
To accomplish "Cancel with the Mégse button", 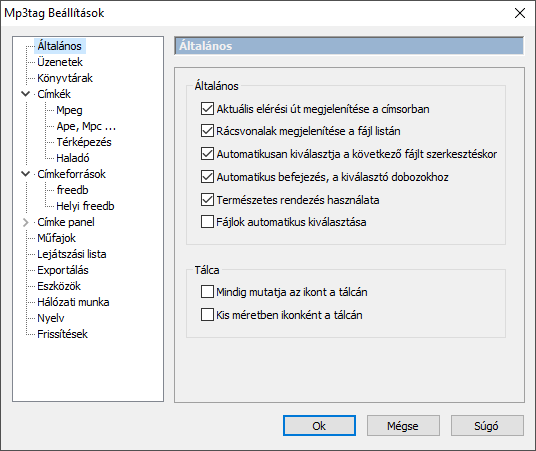I will pyautogui.click(x=403, y=426).
